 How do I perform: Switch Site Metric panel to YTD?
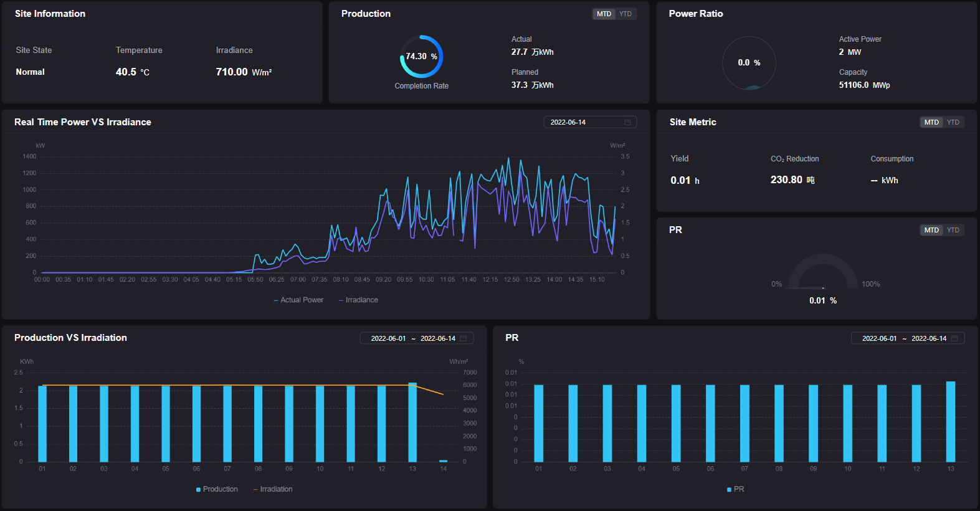pyautogui.click(x=953, y=122)
